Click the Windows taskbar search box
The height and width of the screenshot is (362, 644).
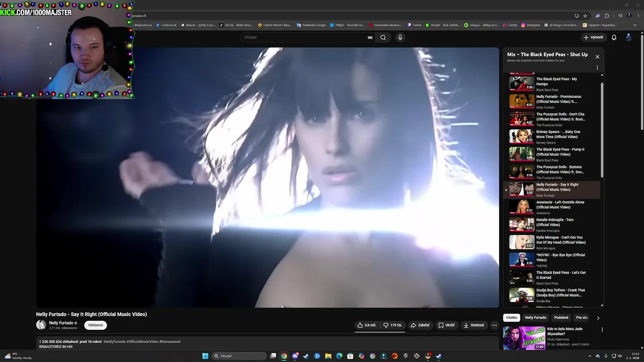[239, 356]
